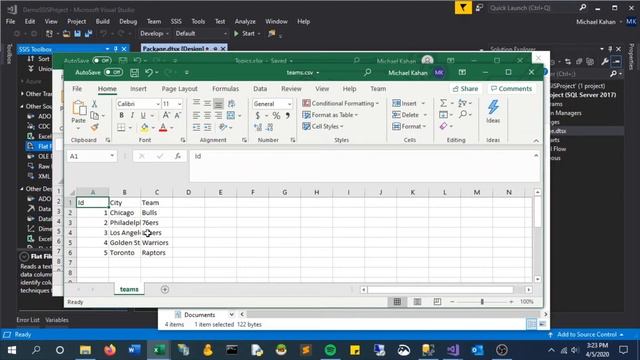Select Normal view button in status bar

[x=397, y=302]
